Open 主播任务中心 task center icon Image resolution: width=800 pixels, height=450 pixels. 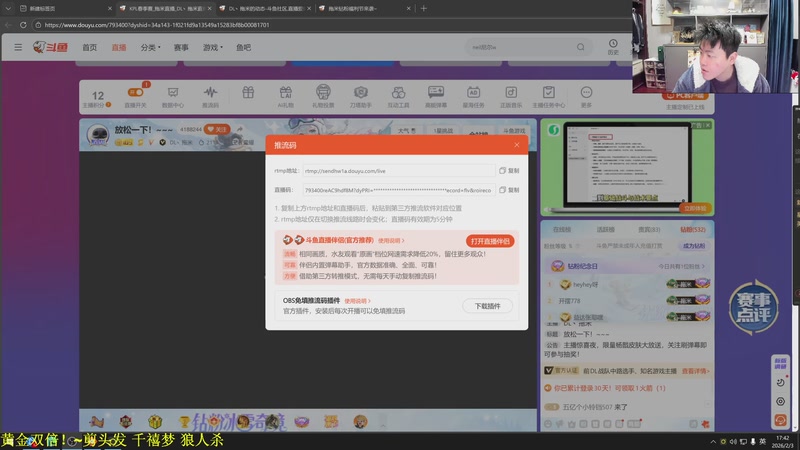tap(548, 96)
